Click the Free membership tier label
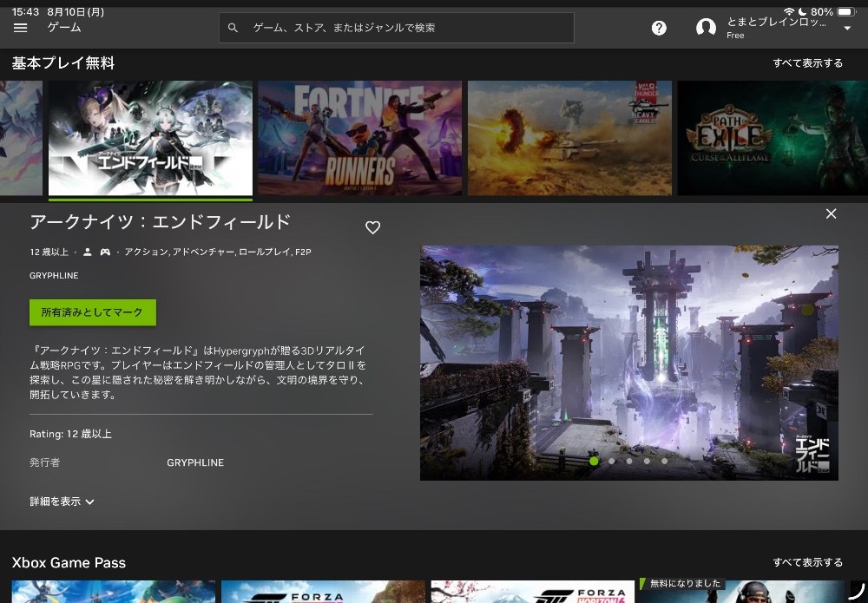Screen dimensions: 868x603 (x=735, y=36)
